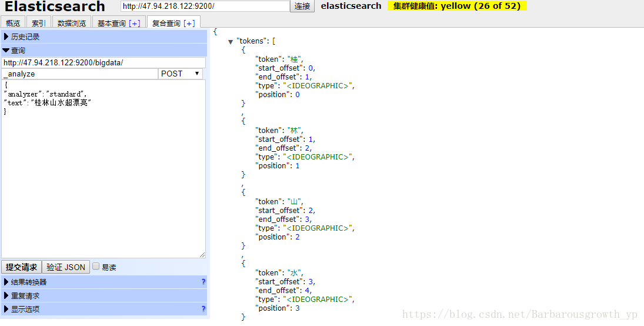Open the POST method dropdown

click(x=181, y=74)
